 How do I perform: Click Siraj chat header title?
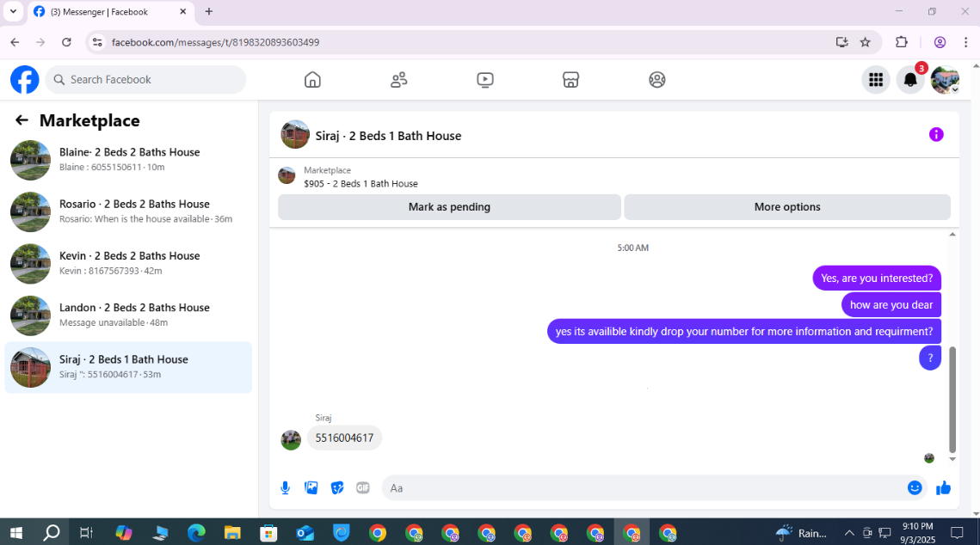click(388, 136)
